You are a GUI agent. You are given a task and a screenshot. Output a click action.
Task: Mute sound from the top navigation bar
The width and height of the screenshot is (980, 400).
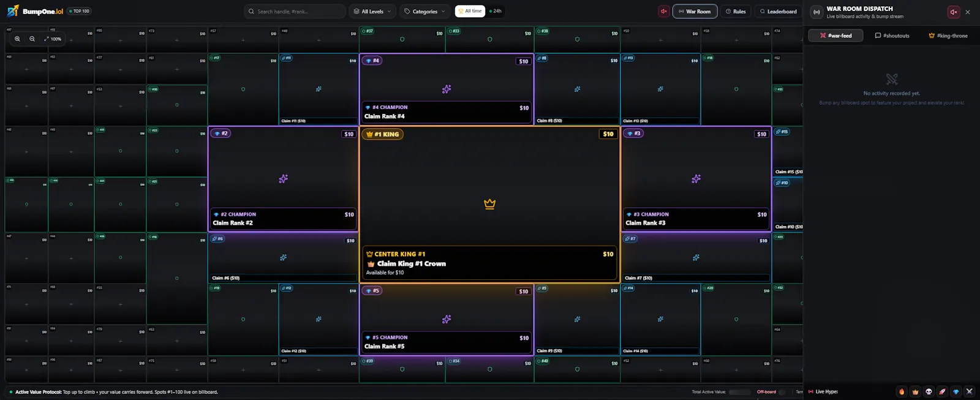[x=663, y=11]
